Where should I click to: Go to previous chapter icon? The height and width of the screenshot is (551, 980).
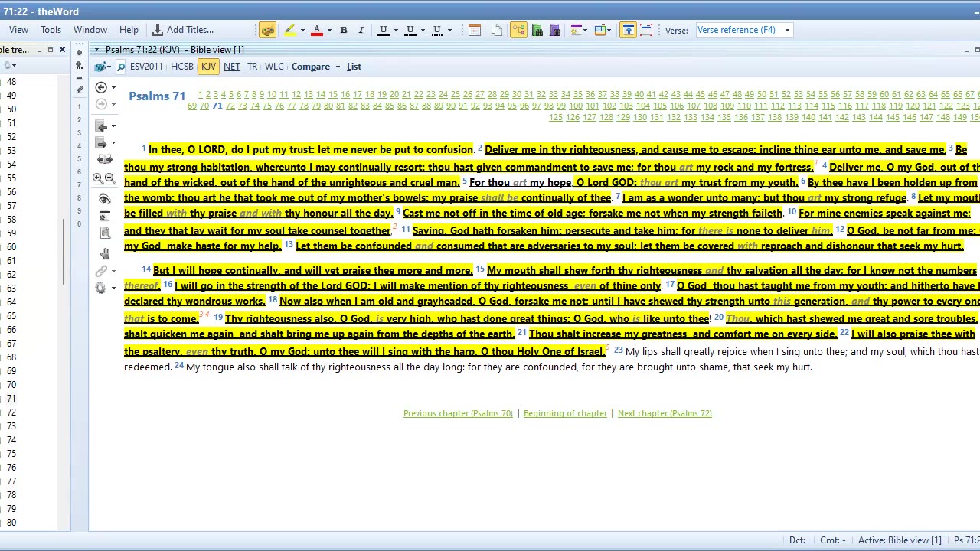click(x=101, y=126)
